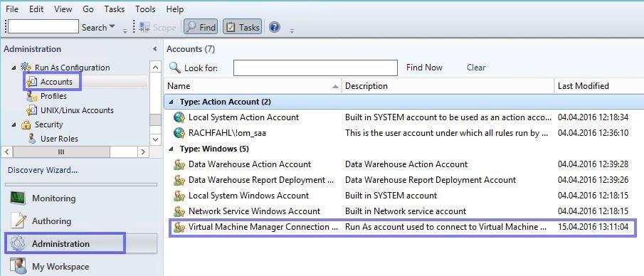The width and height of the screenshot is (644, 276).
Task: Collapse the Security tree node
Action: click(14, 125)
